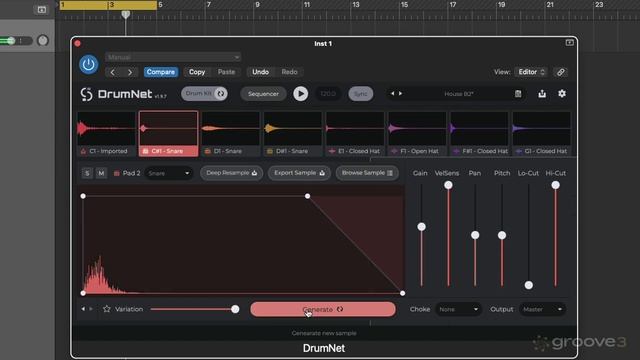This screenshot has height=360, width=640.
Task: Click the track pan knob in DAW
Action: (42, 40)
